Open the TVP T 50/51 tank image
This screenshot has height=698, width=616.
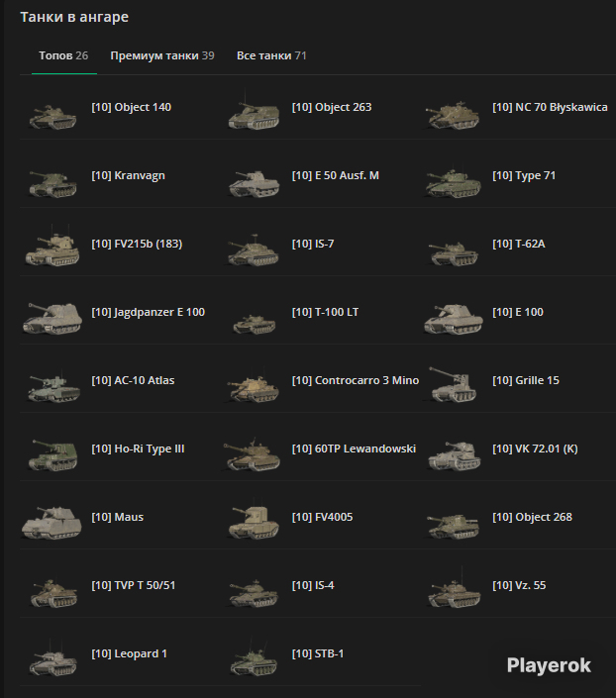(53, 593)
